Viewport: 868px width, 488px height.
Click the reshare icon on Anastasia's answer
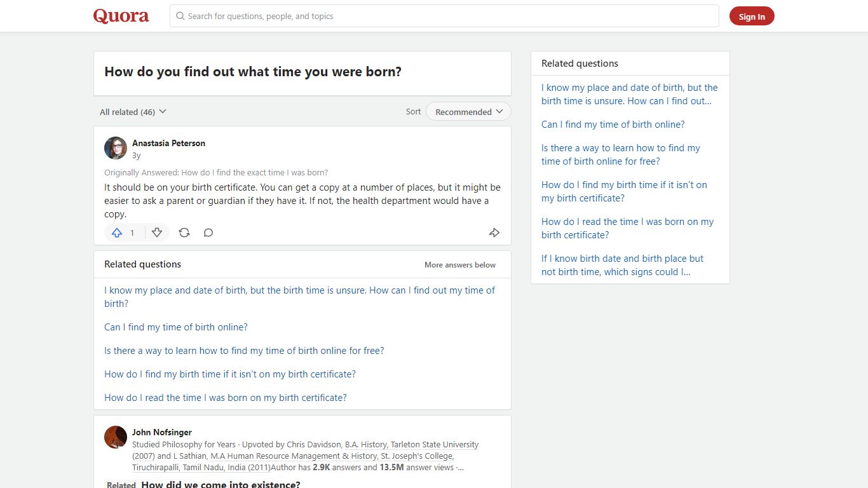pyautogui.click(x=184, y=233)
